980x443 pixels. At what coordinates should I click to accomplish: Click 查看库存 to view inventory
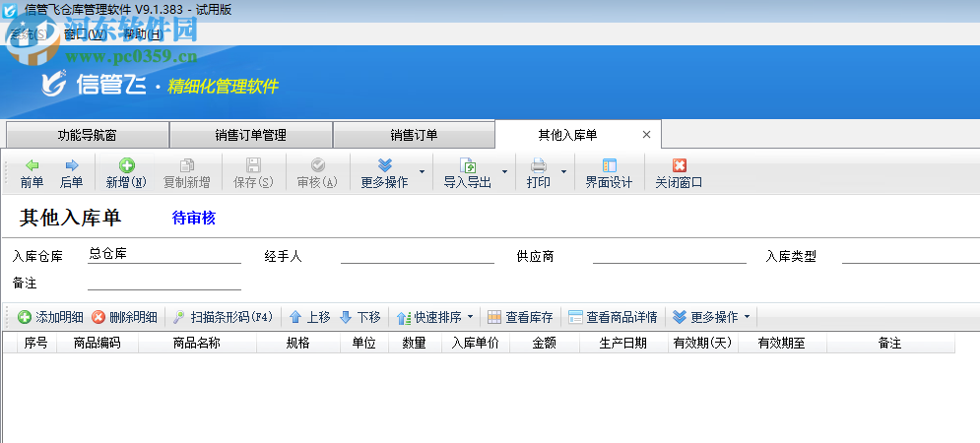[521, 317]
